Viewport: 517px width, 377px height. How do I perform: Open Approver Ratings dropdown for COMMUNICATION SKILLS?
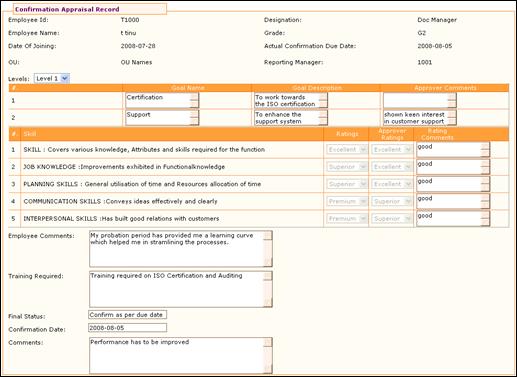392,202
